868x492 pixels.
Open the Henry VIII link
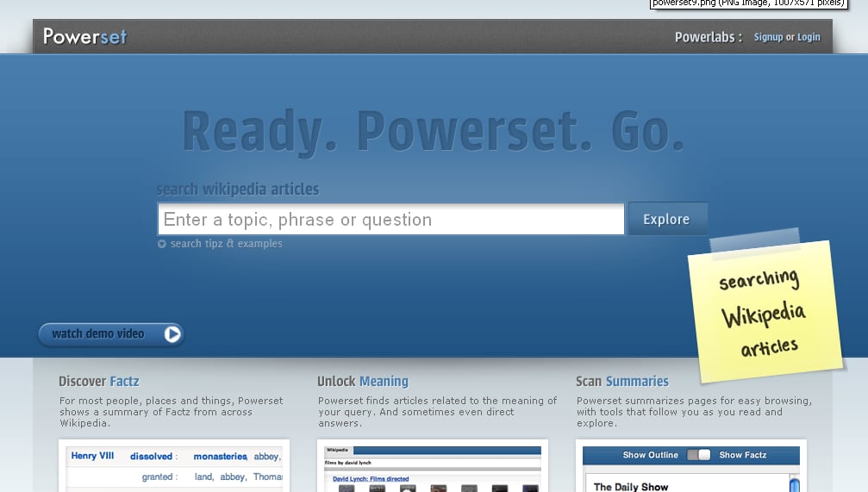pyautogui.click(x=92, y=456)
